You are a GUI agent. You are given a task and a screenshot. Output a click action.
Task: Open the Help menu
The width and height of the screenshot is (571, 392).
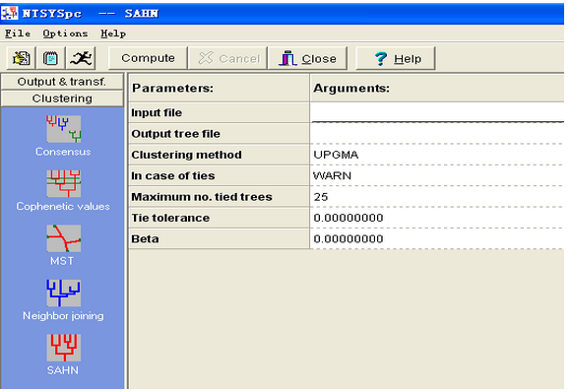[113, 33]
